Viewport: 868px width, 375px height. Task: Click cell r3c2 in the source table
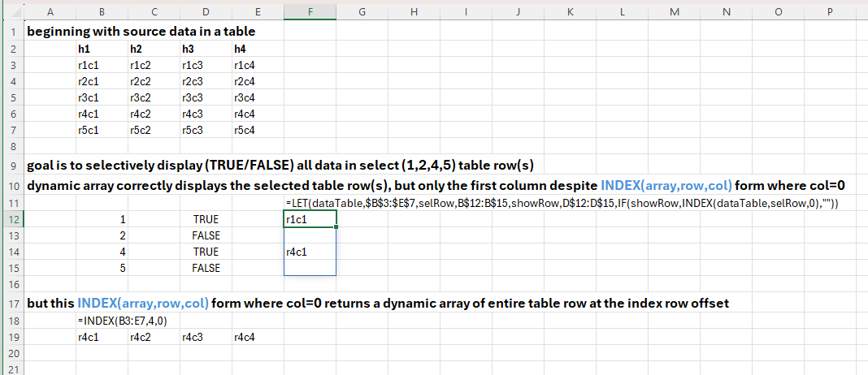point(154,98)
